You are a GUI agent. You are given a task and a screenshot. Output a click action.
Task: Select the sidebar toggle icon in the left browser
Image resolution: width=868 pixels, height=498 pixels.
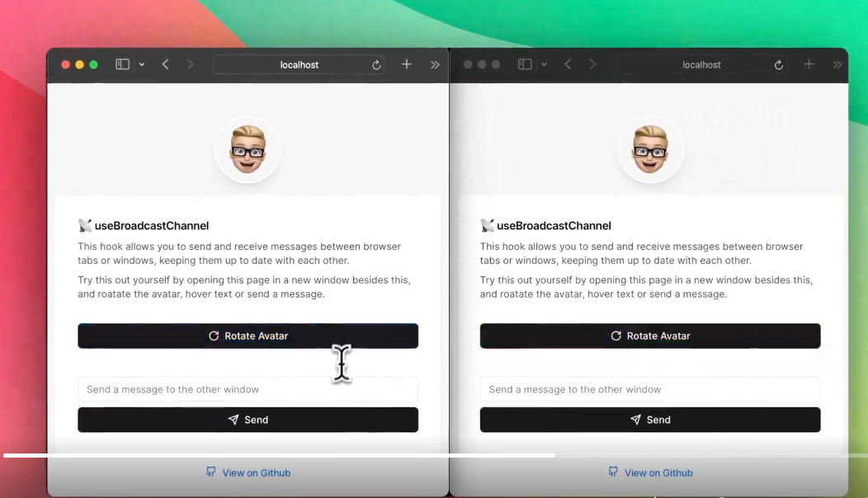coord(122,63)
